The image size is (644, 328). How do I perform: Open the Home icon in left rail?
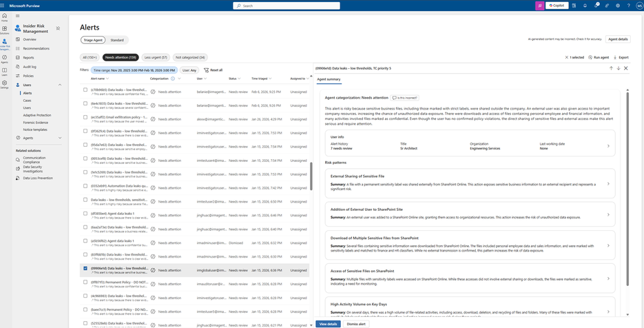(x=5, y=17)
